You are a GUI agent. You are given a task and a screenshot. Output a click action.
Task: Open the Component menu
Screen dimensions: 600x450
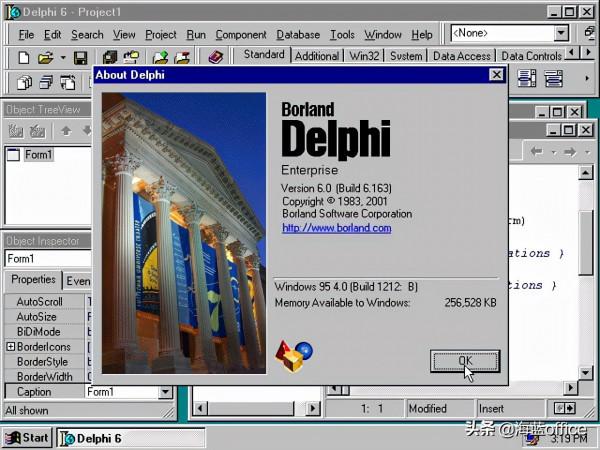[x=241, y=35]
